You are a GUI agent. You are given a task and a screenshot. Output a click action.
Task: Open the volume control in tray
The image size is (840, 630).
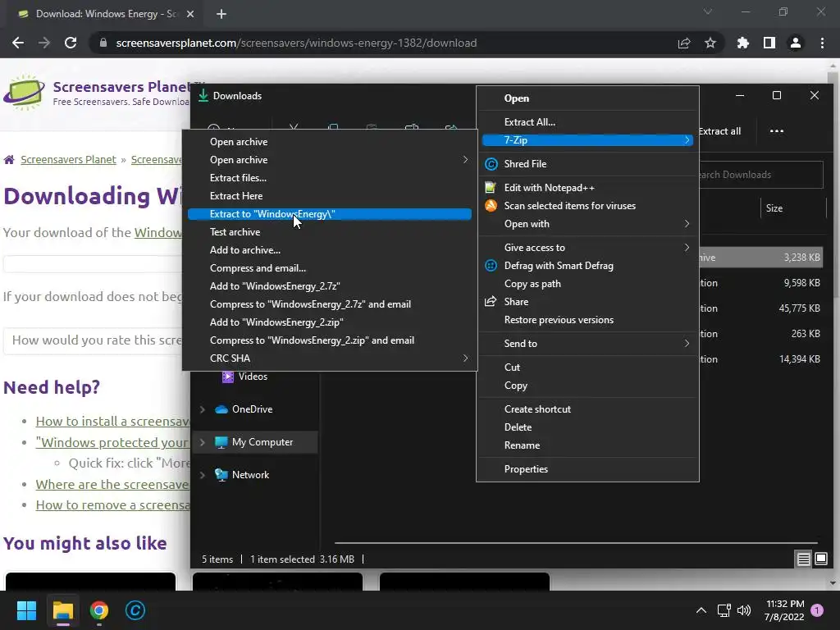[x=744, y=610]
